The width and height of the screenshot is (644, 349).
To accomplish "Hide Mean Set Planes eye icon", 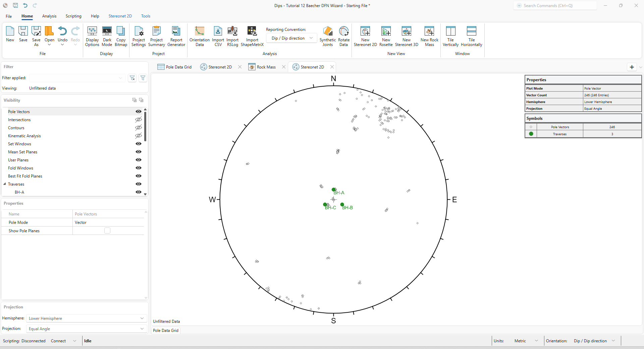I will [x=138, y=152].
